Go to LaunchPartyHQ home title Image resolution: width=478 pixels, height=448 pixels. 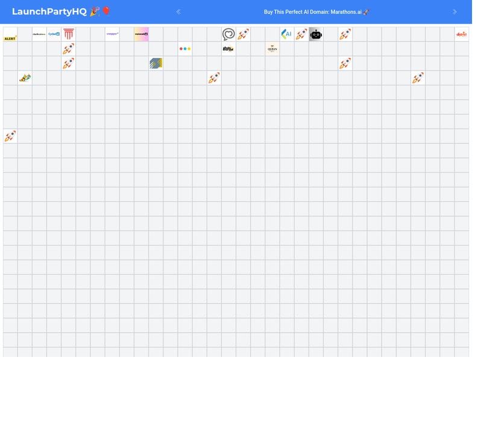pyautogui.click(x=61, y=11)
